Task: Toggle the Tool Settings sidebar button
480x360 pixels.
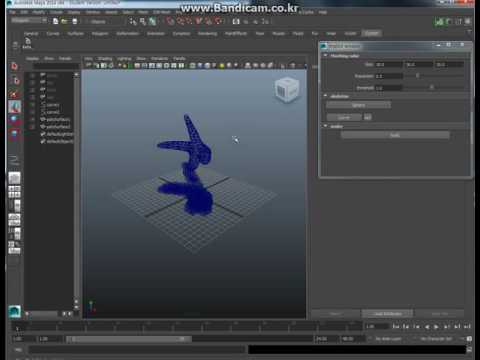Action: coord(459,22)
